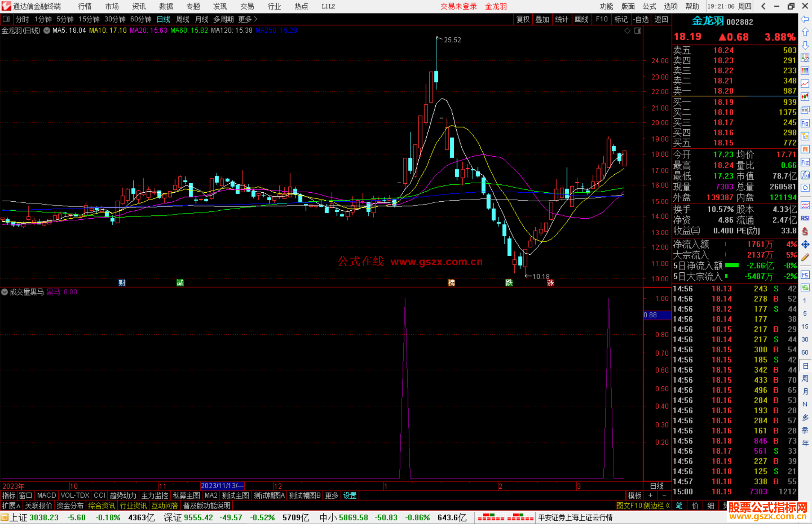This screenshot has width=812, height=524.
Task: Click the RSI indicator icon in sidebar
Action: click(x=805, y=218)
